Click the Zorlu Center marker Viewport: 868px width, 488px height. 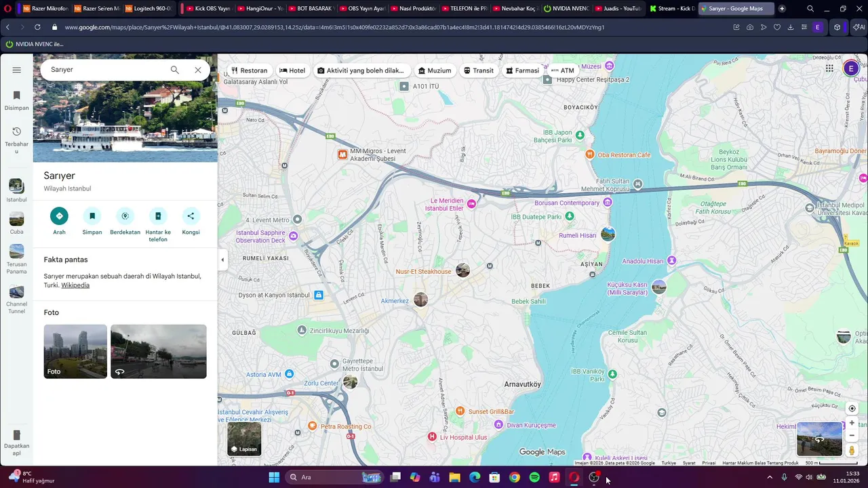pyautogui.click(x=350, y=382)
